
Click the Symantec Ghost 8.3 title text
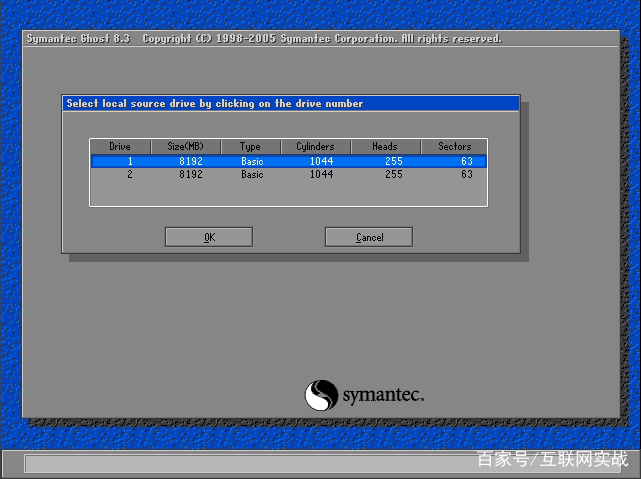click(78, 39)
